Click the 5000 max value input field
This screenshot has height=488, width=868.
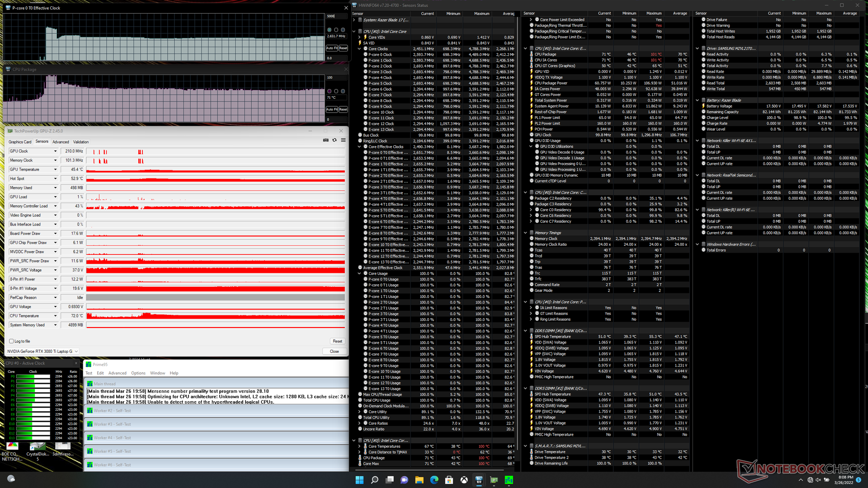point(336,16)
